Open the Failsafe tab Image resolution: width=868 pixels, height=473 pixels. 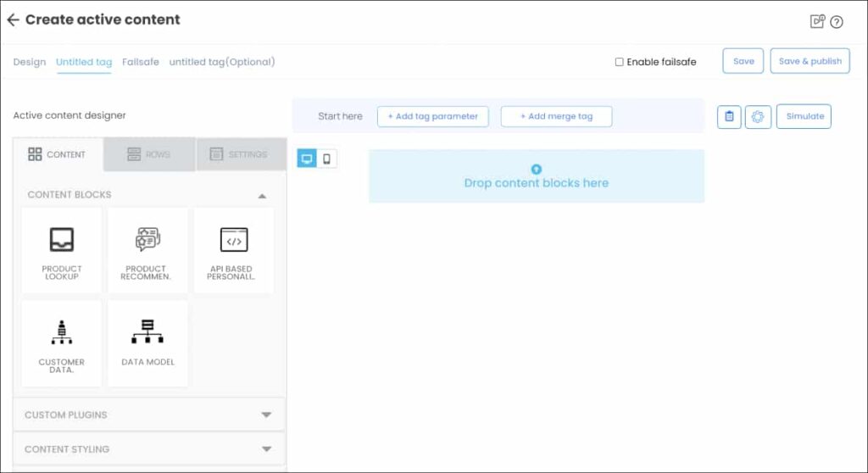[140, 62]
